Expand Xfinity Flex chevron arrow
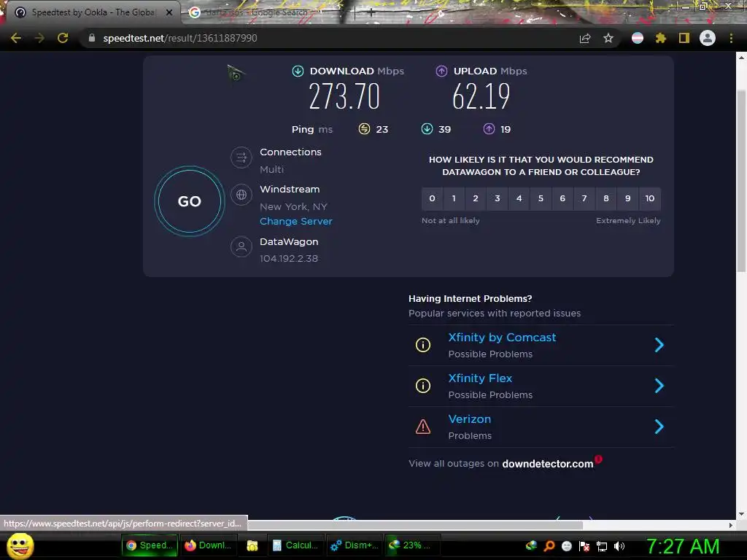This screenshot has width=747, height=560. (659, 386)
